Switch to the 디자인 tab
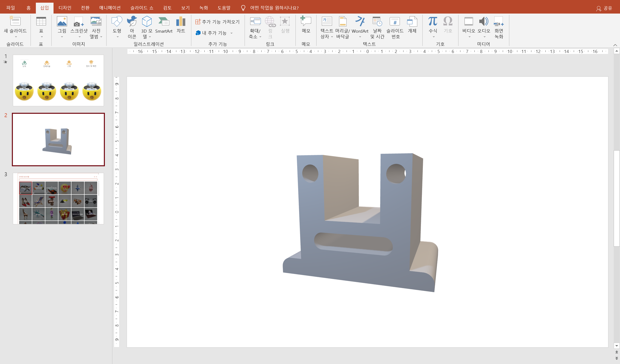The height and width of the screenshot is (364, 620). click(x=65, y=8)
